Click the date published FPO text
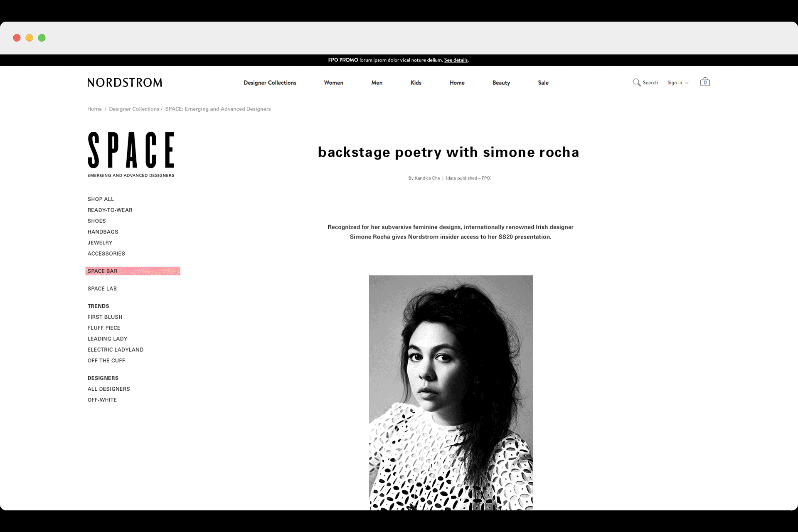The width and height of the screenshot is (798, 532). coord(468,178)
